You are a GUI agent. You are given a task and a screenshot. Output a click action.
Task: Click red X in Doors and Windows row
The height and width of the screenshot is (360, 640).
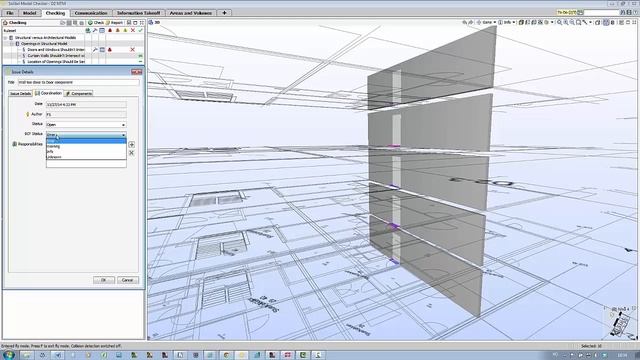click(133, 49)
